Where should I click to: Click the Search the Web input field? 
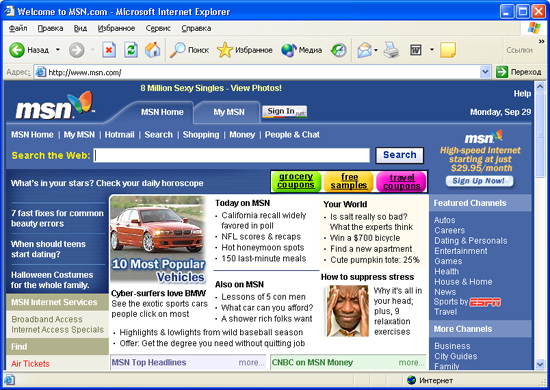[232, 155]
